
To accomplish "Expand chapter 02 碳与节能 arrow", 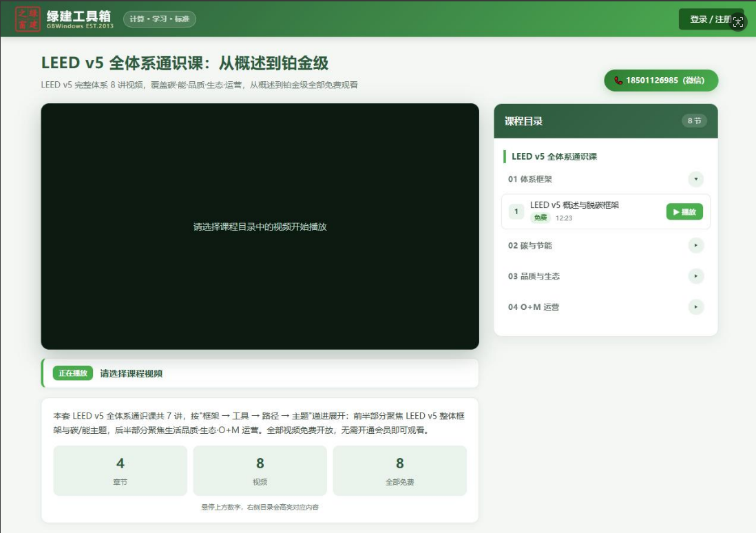I will pos(695,245).
